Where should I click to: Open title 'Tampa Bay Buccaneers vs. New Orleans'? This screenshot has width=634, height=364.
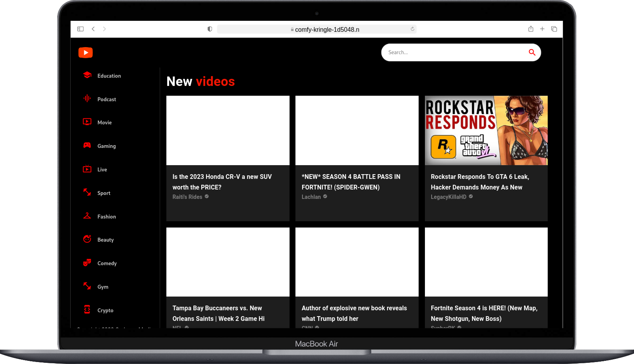coord(219,313)
